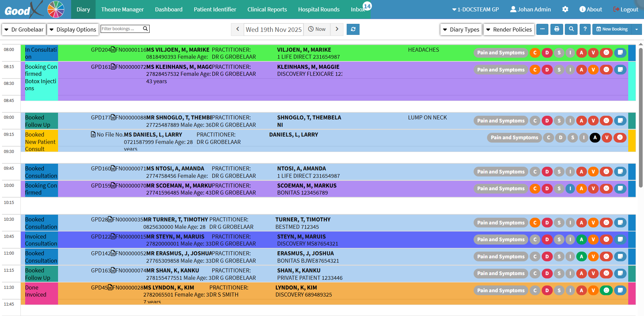Click the Filter bookings search field

(x=121, y=29)
